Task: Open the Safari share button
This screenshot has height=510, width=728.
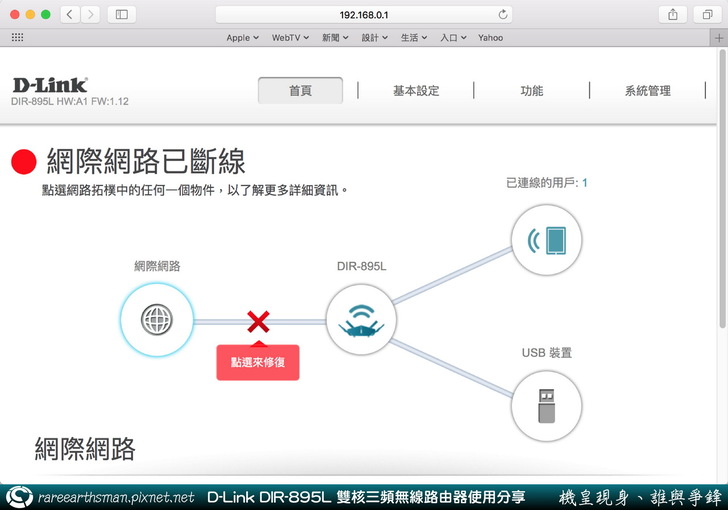Action: tap(673, 15)
